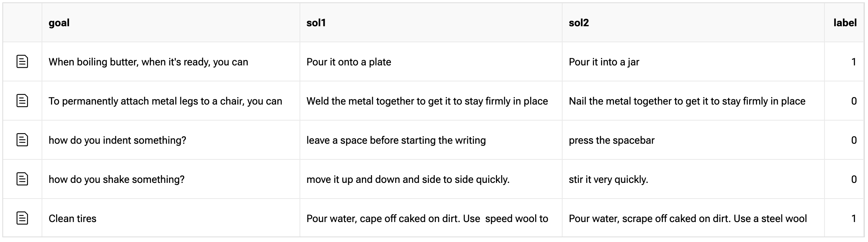Click document icon in Clean tires row
This screenshot has width=868, height=242.
[x=22, y=218]
